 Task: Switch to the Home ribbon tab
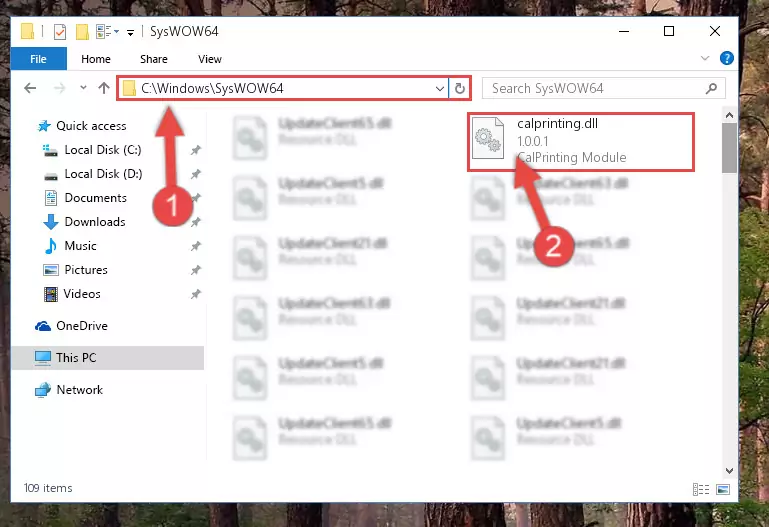96,59
